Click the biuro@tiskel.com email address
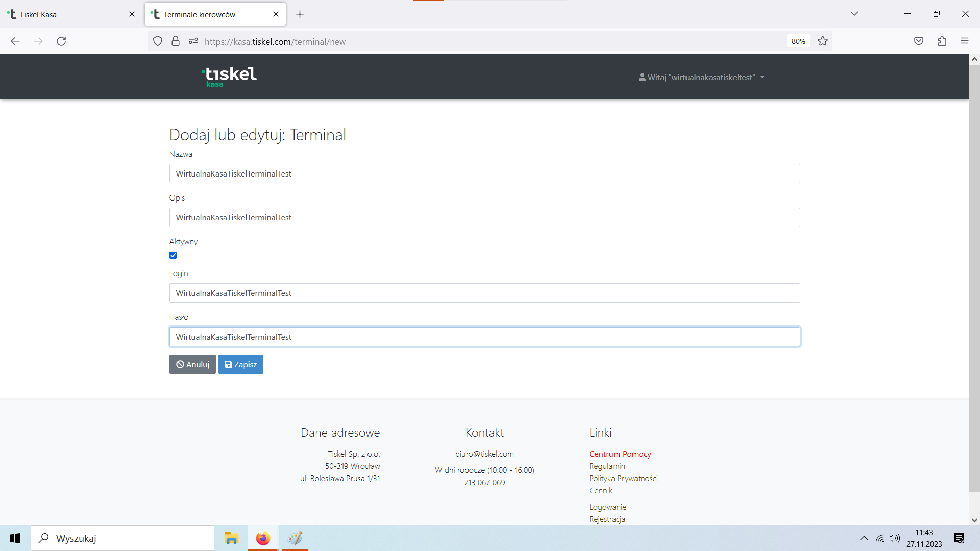Viewport: 980px width, 551px height. point(484,454)
